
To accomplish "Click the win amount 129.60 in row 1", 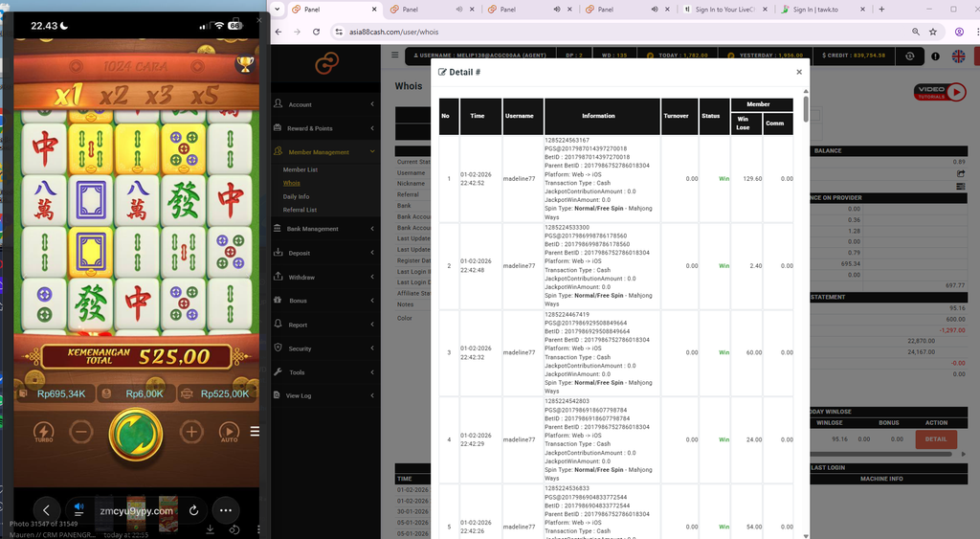I will [x=753, y=179].
